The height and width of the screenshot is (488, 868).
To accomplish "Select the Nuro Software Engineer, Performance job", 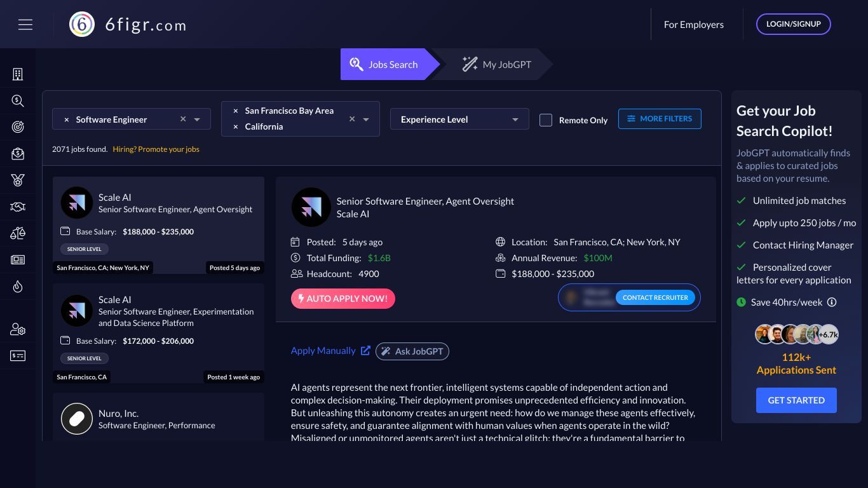I will pos(158,417).
